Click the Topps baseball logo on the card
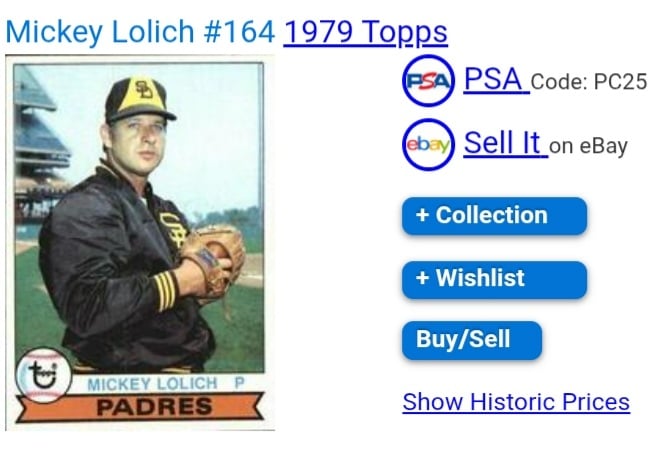Screen dimensions: 663x451 [x=44, y=375]
